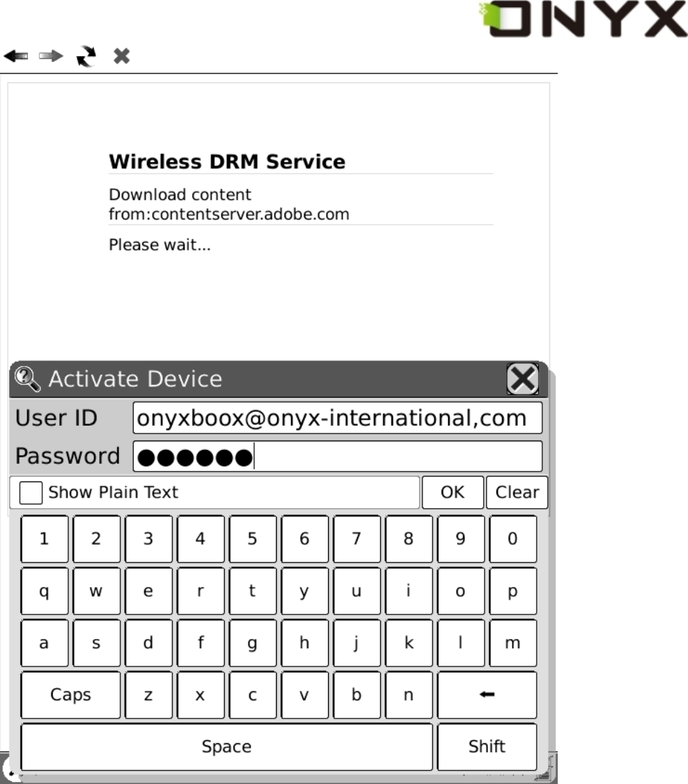The width and height of the screenshot is (688, 784).
Task: Reload the page with the refresh icon
Action: [x=86, y=56]
